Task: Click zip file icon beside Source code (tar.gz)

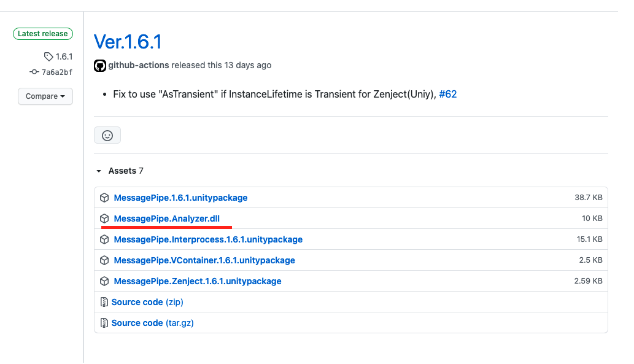Action: 104,323
